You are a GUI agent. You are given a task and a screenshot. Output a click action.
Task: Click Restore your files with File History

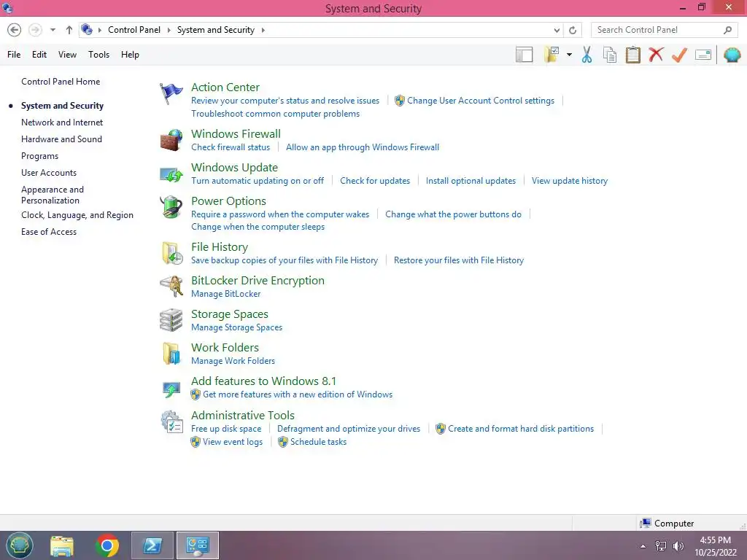tap(459, 260)
